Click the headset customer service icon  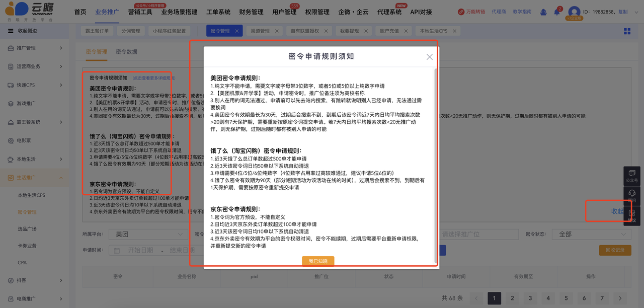tap(632, 194)
